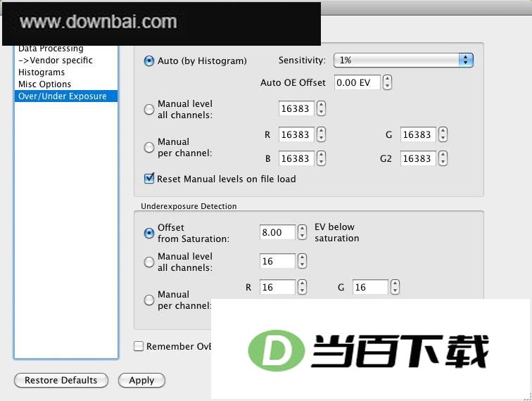Image resolution: width=532 pixels, height=401 pixels.
Task: Select Offset from Saturation radio button
Action: [149, 233]
